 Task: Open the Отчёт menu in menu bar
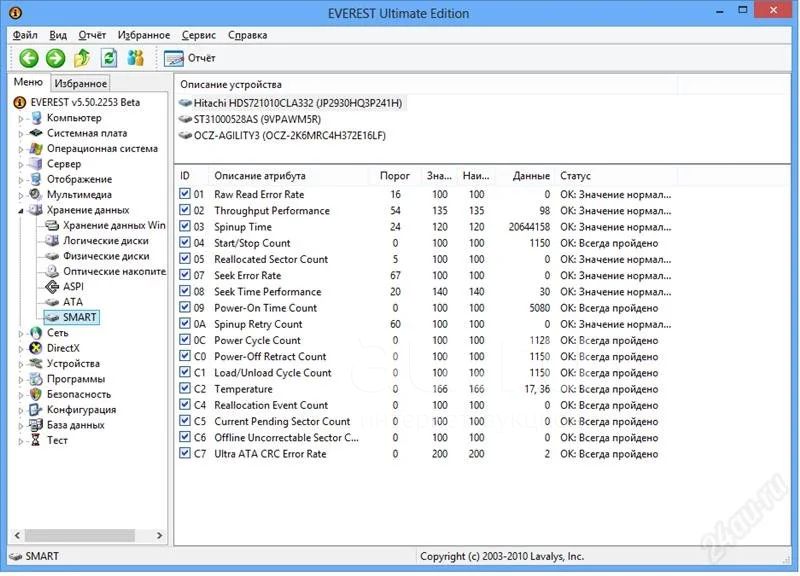[92, 35]
